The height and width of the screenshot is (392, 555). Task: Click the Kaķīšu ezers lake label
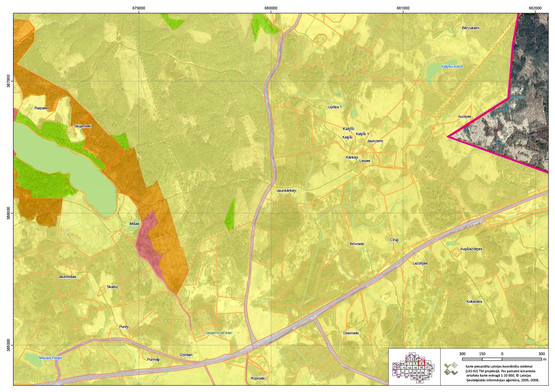point(452,66)
